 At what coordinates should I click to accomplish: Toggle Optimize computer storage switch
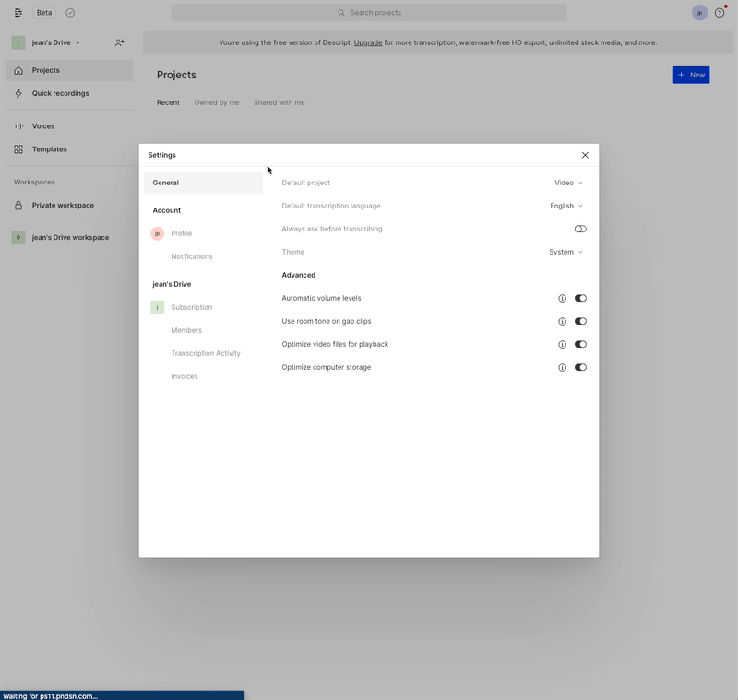pyautogui.click(x=580, y=367)
